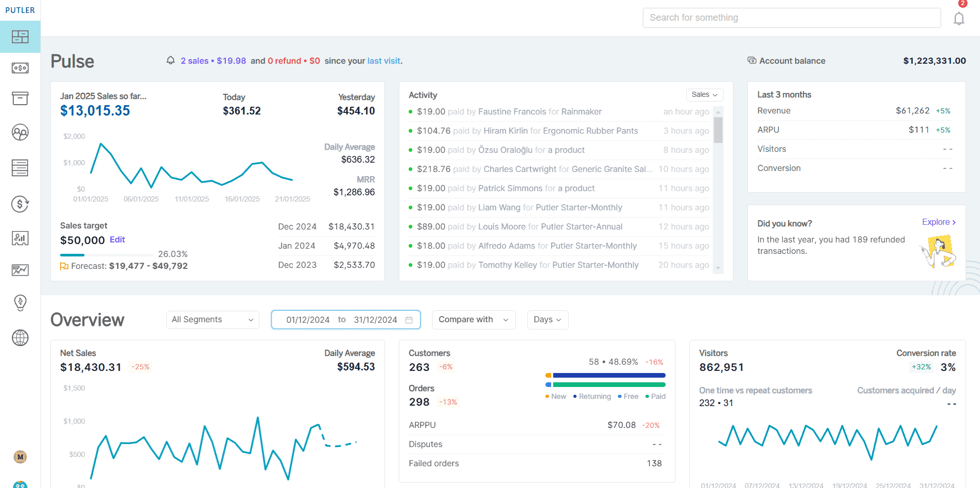The width and height of the screenshot is (980, 488).
Task: Open Insights via the lightbulb icon
Action: [20, 303]
